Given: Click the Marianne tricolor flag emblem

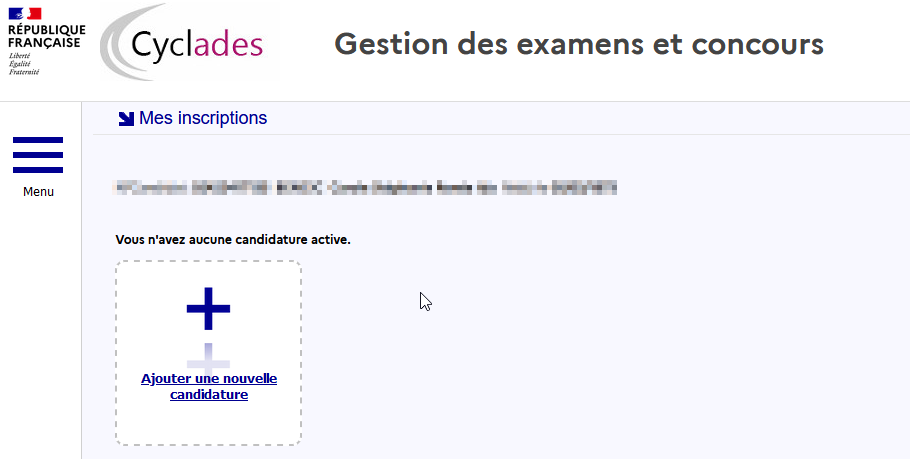Looking at the screenshot, I should [x=25, y=13].
